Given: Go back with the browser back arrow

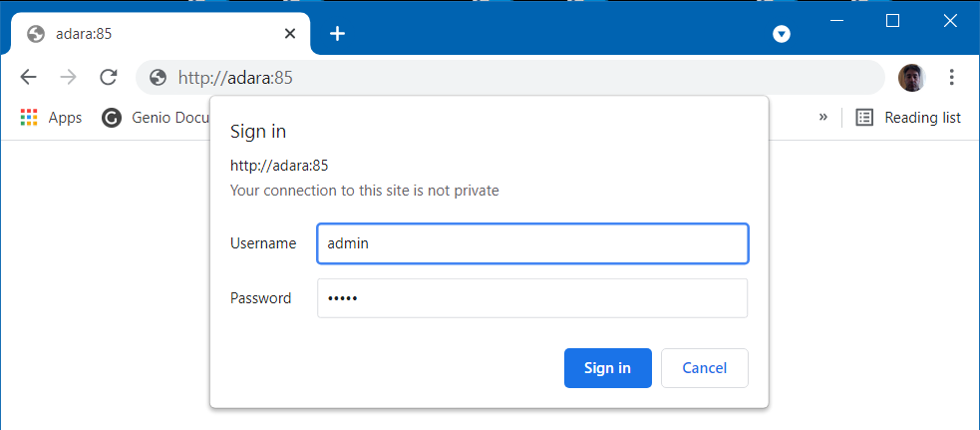Looking at the screenshot, I should (x=28, y=77).
